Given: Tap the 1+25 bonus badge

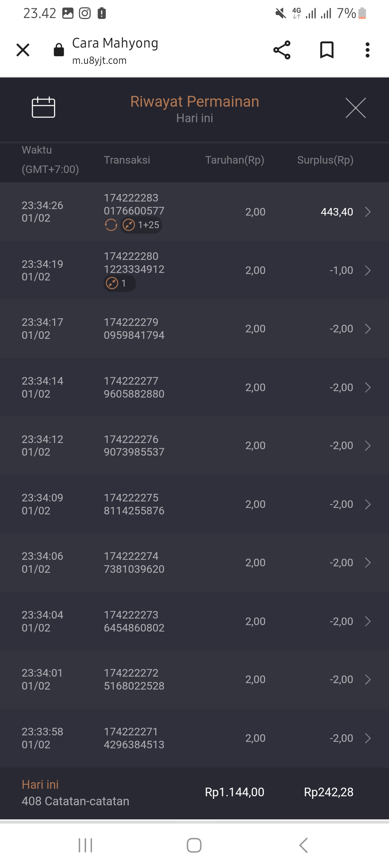Looking at the screenshot, I should pos(141,225).
